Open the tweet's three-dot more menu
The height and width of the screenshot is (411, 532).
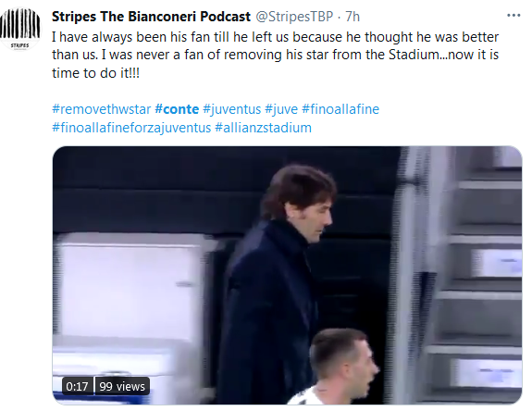513,16
